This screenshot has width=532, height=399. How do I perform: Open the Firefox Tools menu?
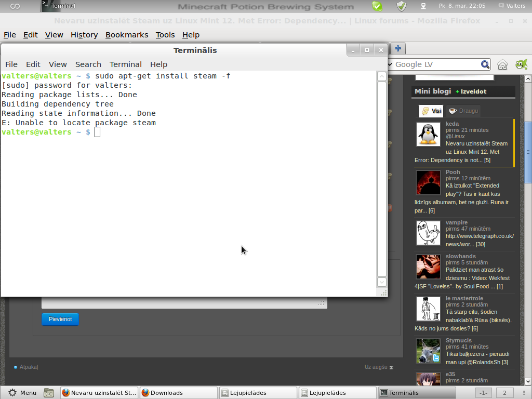tap(165, 35)
